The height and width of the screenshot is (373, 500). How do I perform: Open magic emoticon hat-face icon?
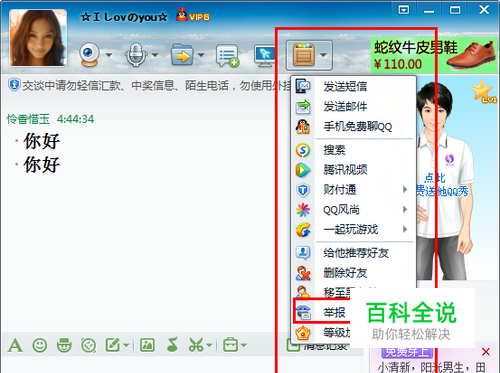(64, 345)
